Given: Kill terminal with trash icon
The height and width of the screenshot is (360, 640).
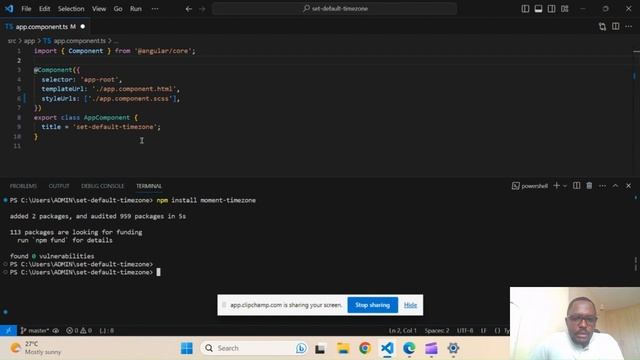Looking at the screenshot, I should (x=589, y=186).
